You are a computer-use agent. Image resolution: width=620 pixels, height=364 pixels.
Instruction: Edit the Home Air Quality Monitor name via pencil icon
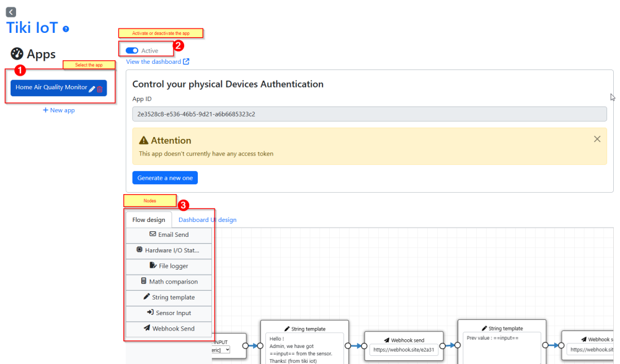pyautogui.click(x=92, y=89)
